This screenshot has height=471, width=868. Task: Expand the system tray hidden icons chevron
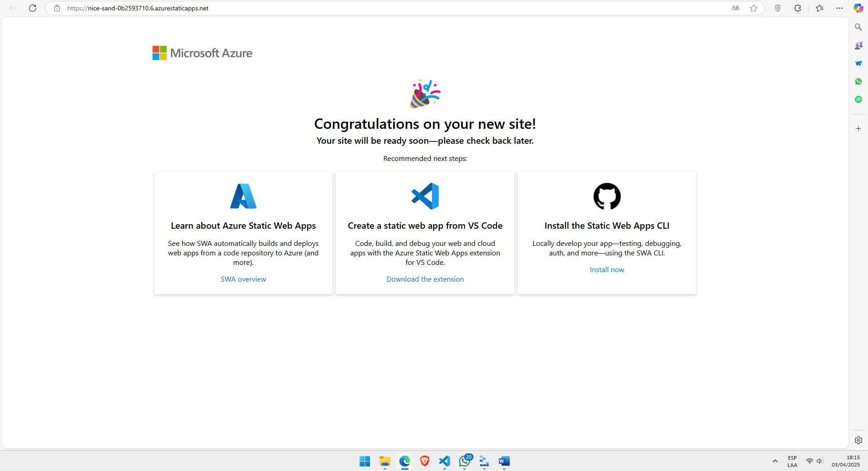coord(775,461)
